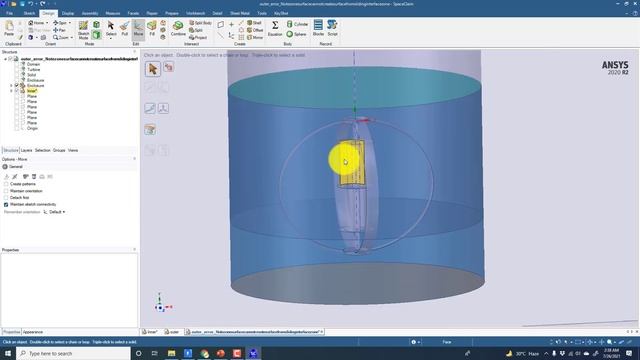
Task: Click Split Body in Intersect group
Action: coord(200,23)
